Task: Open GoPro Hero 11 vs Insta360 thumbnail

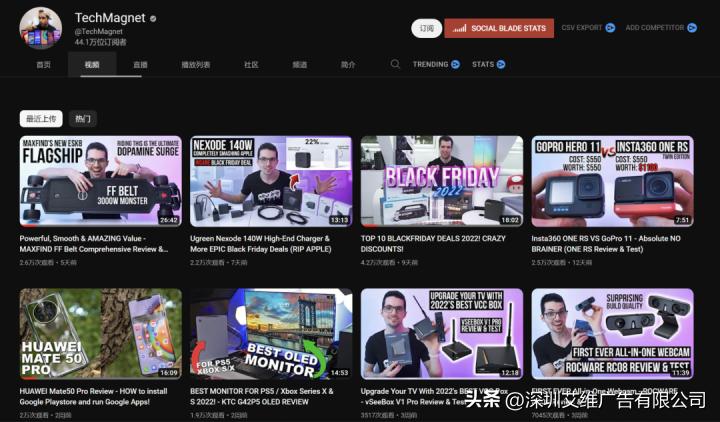Action: point(613,181)
